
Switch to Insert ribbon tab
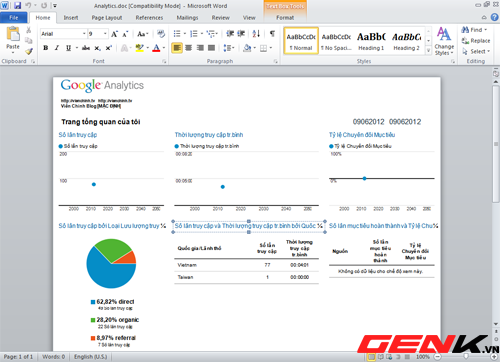pyautogui.click(x=71, y=18)
